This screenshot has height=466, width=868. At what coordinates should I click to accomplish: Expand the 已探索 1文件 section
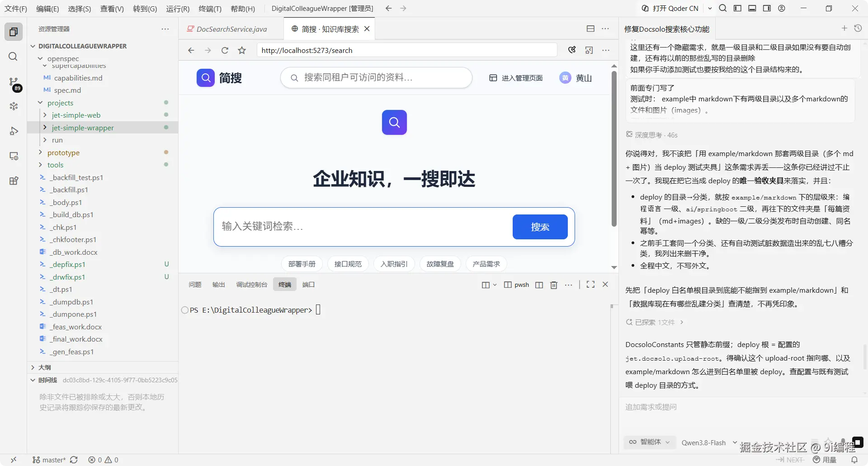654,322
